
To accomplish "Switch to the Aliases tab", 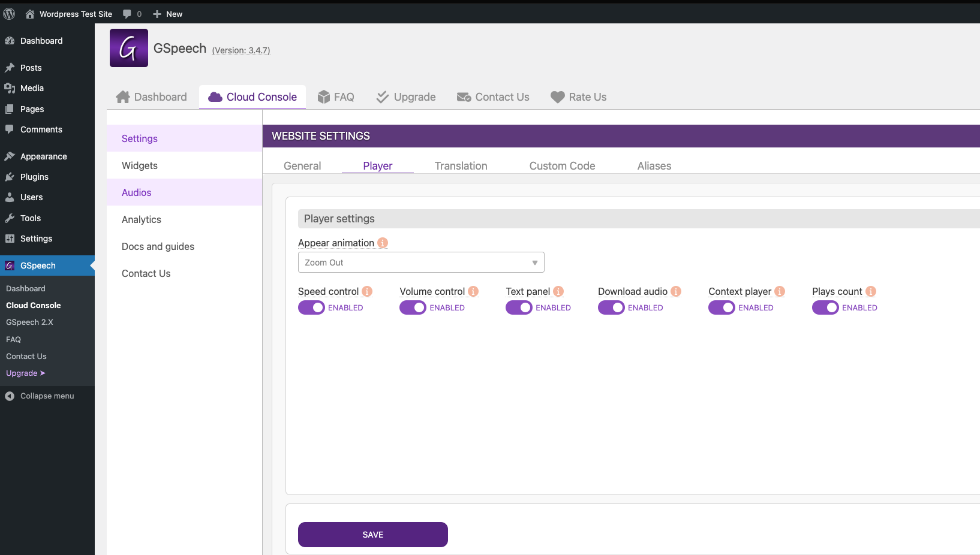I will (x=654, y=166).
